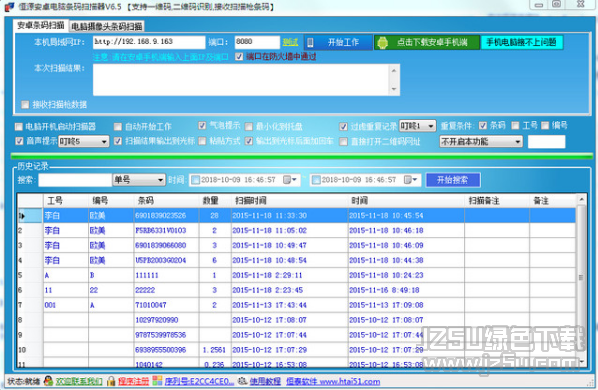
Task: Enable the start time filter checkbox
Action: click(196, 180)
